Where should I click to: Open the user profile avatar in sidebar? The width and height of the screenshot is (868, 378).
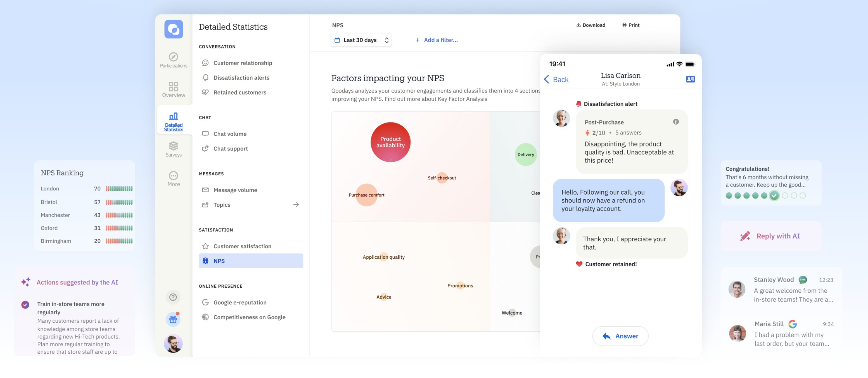[173, 344]
